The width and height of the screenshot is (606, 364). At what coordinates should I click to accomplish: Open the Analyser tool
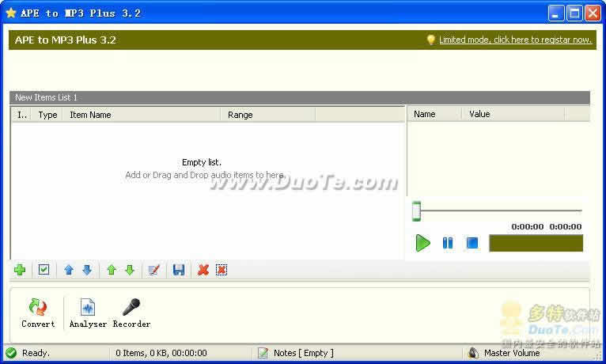88,313
